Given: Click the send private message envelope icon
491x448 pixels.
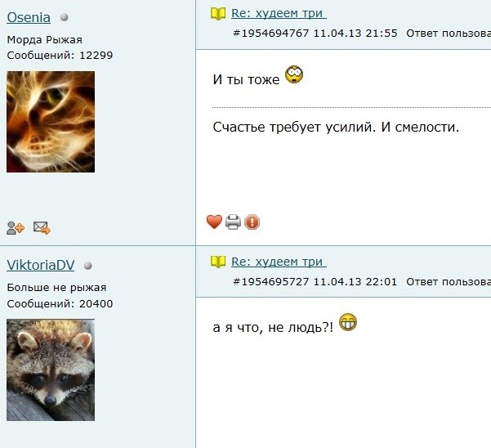Looking at the screenshot, I should tap(42, 228).
